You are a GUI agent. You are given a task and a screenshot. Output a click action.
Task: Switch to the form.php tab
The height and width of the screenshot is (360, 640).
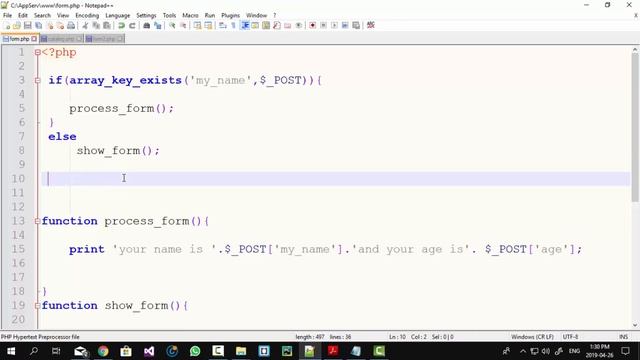19,39
